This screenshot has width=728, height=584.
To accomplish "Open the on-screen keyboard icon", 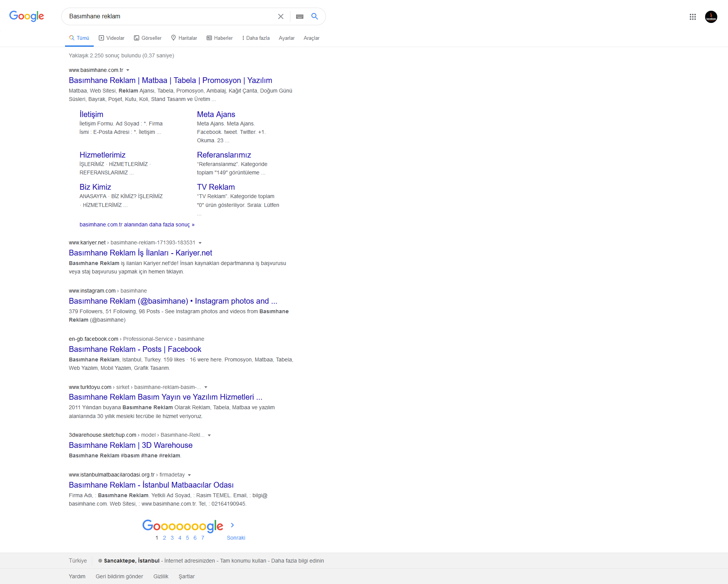I will [300, 16].
